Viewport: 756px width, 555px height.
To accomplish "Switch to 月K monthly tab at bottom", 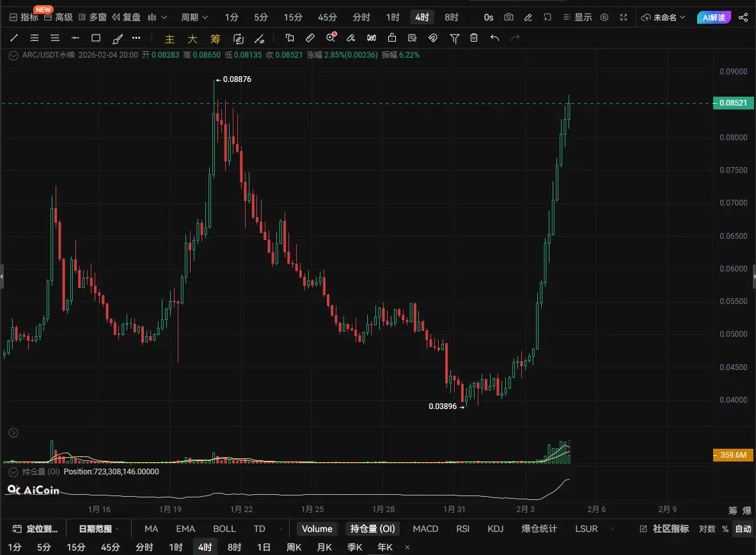I will (324, 547).
